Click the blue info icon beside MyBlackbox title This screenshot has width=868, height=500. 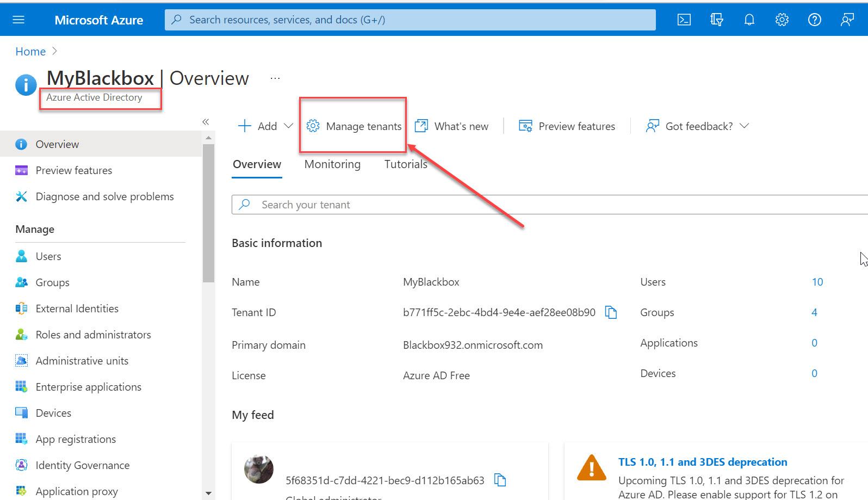26,85
